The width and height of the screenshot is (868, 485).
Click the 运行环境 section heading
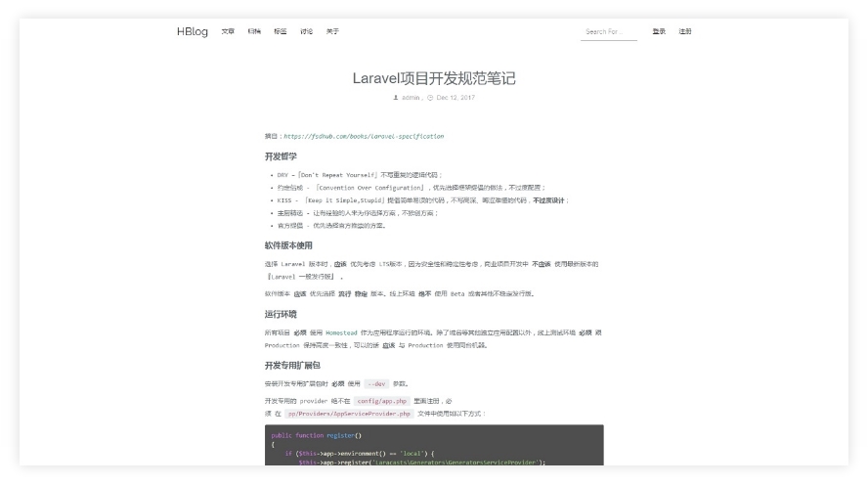(x=281, y=314)
